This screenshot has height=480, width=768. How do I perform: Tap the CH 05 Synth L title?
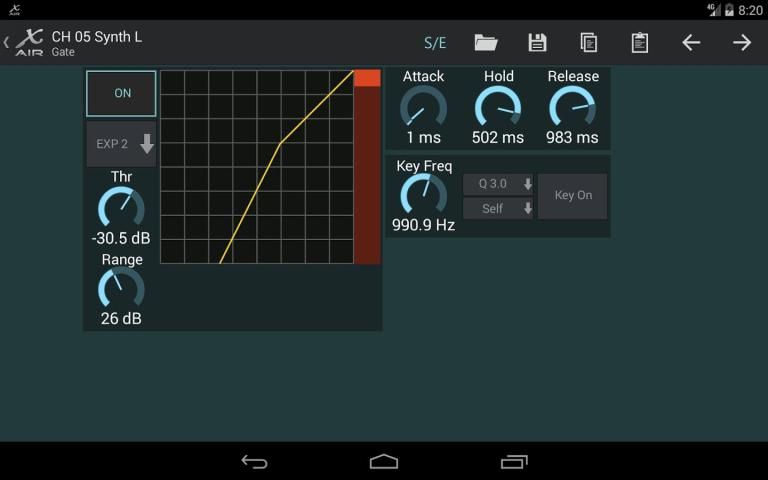[97, 37]
